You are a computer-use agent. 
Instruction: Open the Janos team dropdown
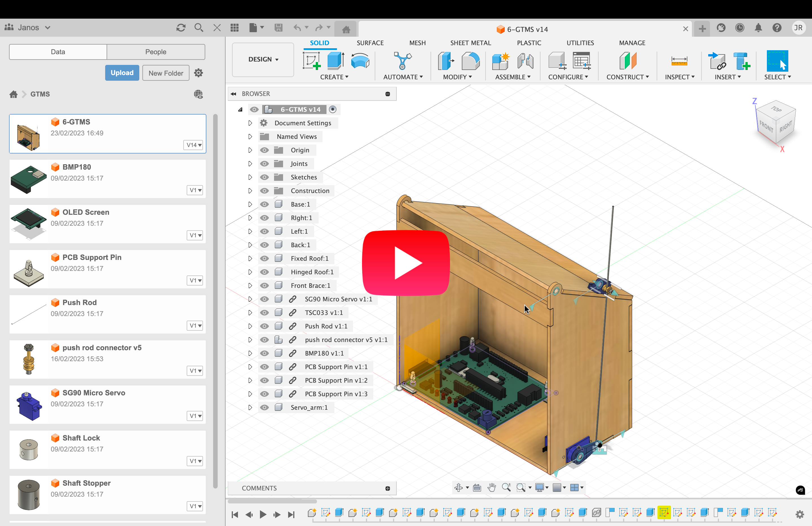coord(28,27)
